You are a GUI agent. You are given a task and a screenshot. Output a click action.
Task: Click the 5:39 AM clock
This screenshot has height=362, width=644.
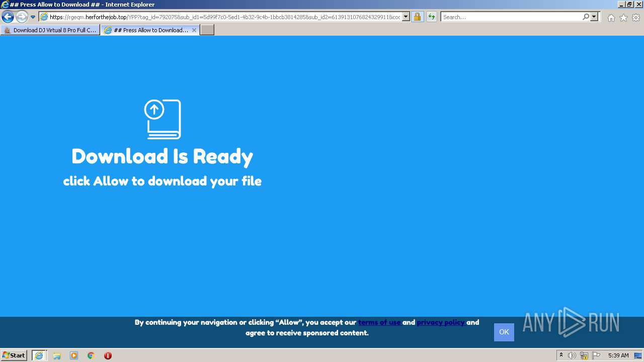point(618,355)
